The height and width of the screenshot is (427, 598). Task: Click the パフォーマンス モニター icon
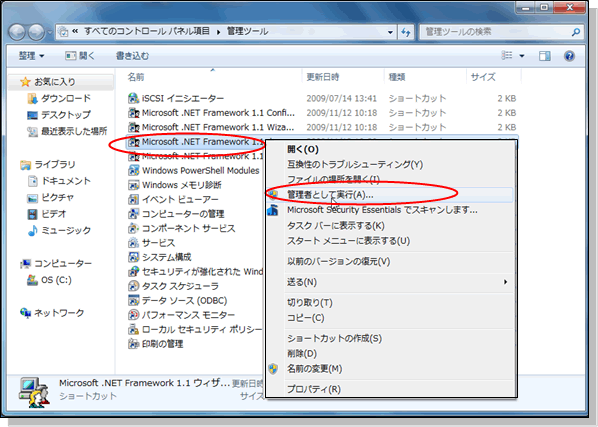pyautogui.click(x=133, y=315)
